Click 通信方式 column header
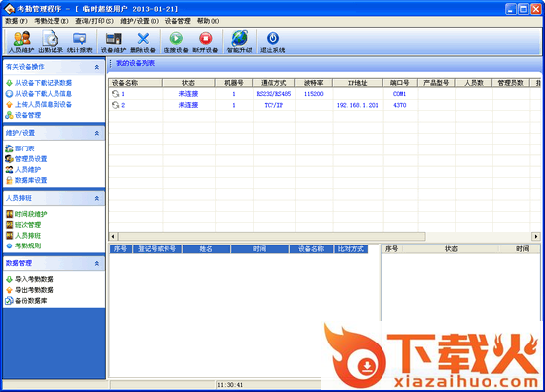Screen dimensions: 545x392 [x=273, y=83]
